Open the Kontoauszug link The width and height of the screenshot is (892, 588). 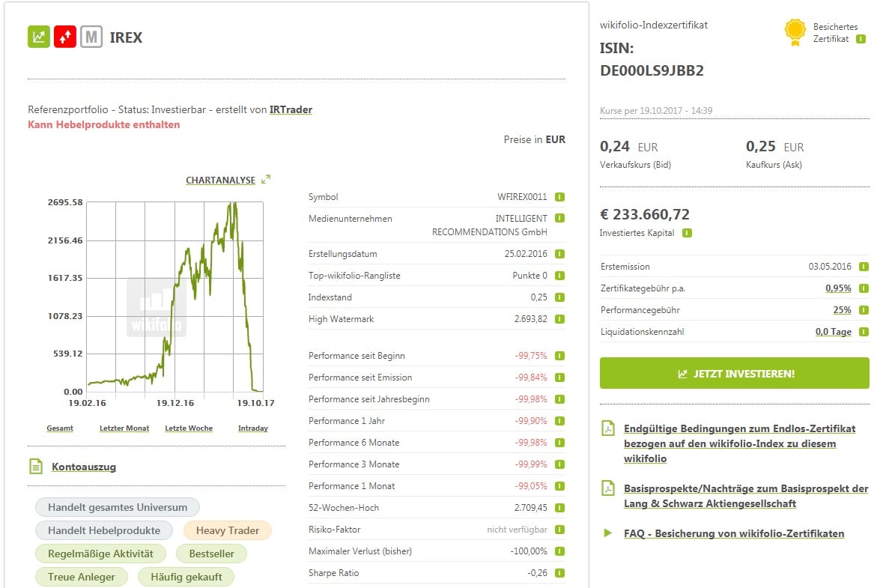click(x=84, y=467)
